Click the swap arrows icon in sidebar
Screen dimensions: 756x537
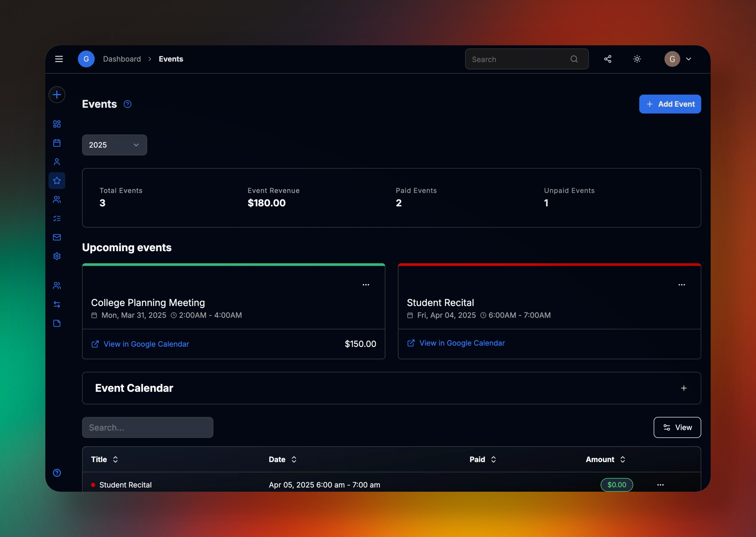(57, 304)
